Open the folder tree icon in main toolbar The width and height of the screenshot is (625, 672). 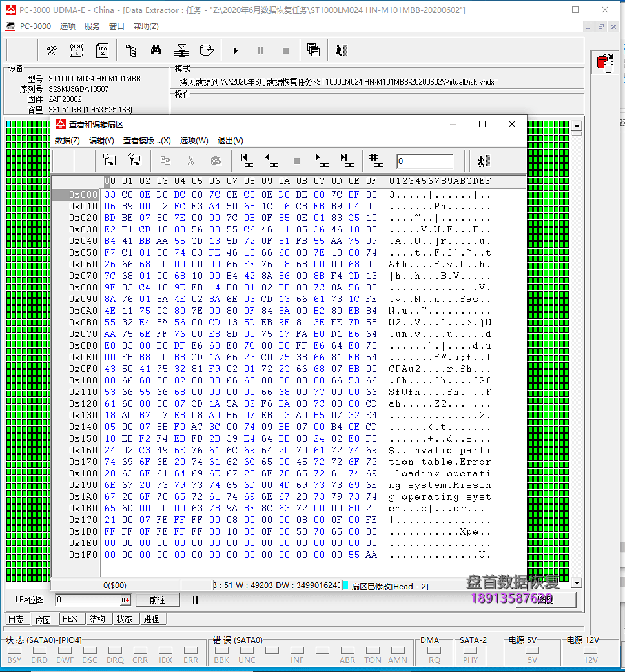130,50
